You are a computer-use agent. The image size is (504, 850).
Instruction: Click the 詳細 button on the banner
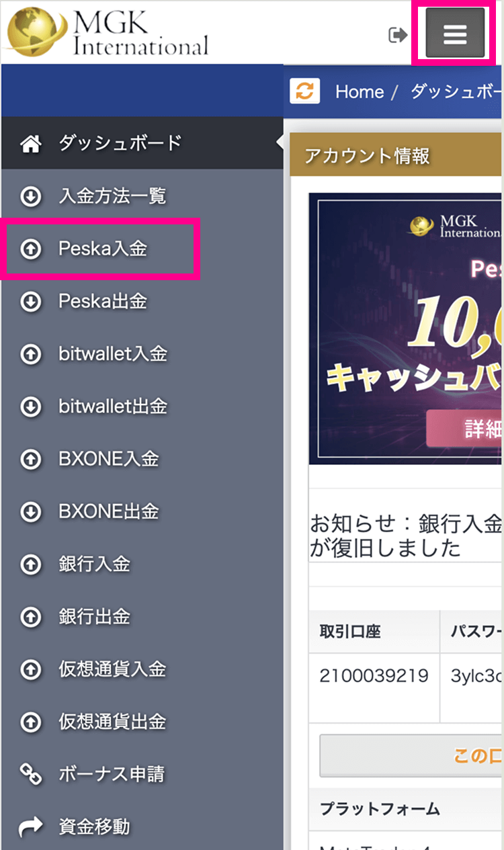coord(464,429)
